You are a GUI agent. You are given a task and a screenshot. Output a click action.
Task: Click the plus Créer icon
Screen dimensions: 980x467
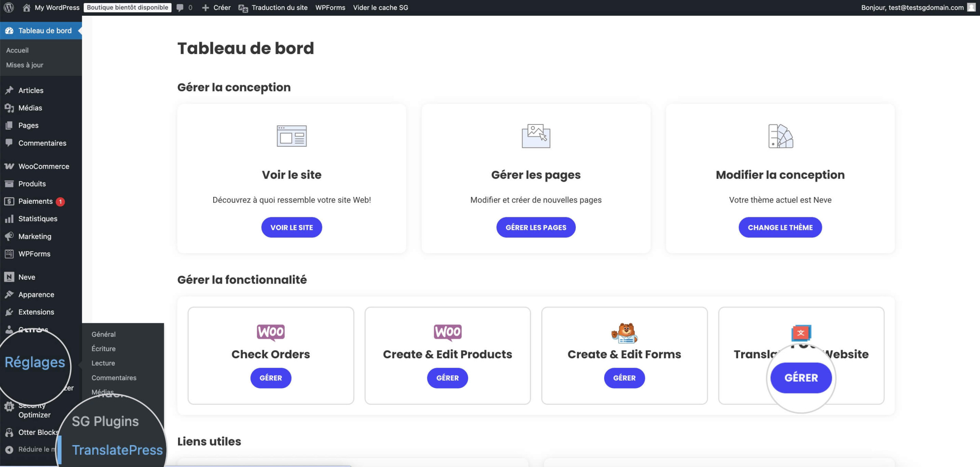click(x=205, y=8)
